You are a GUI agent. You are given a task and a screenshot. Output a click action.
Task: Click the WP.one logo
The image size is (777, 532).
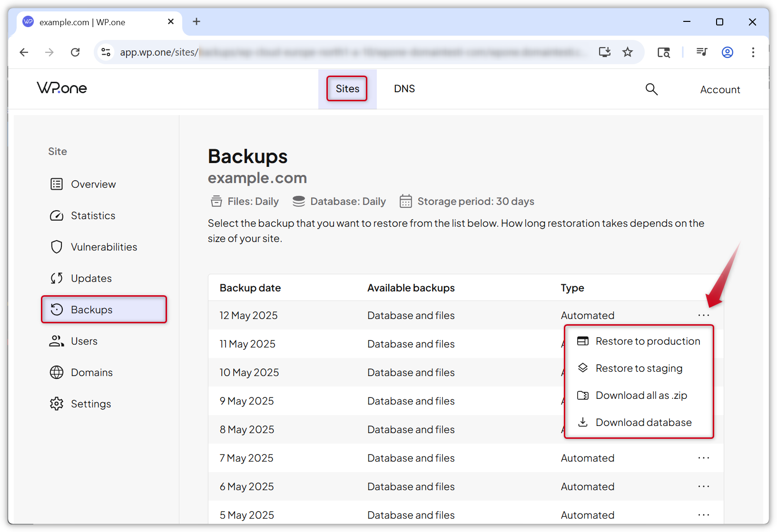pos(62,88)
